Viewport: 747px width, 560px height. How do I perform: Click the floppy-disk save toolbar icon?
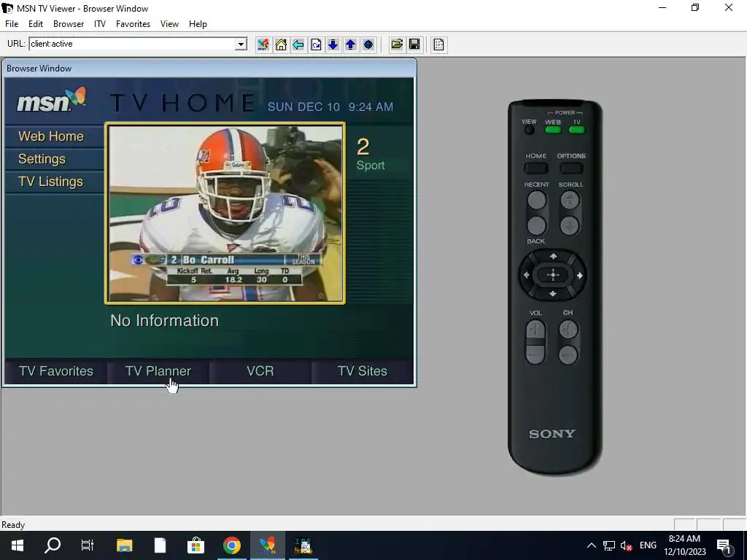(x=414, y=44)
